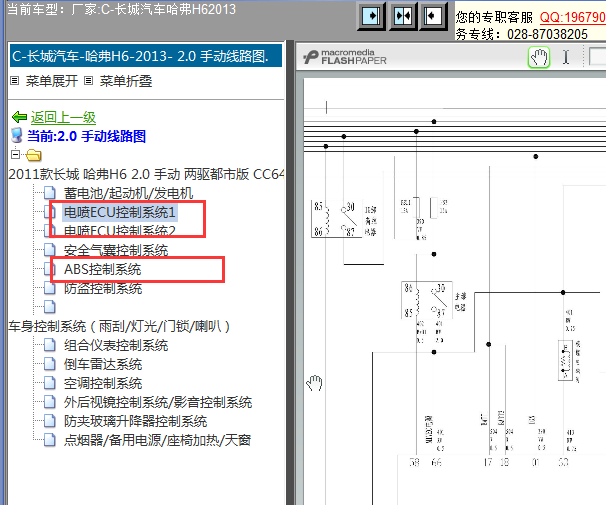Click the computer icon beside 当前:2.0 手动线路图
606x505 pixels.
pos(17,136)
